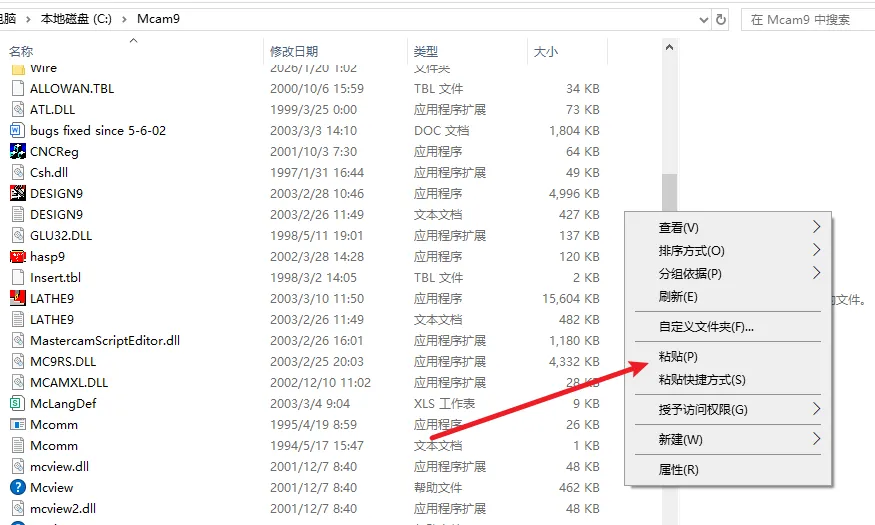Select the LATHE9 application icon
The image size is (875, 525).
click(18, 298)
